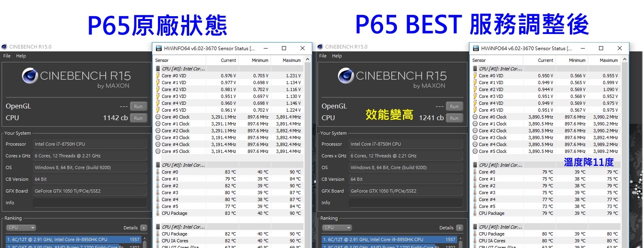Select 1142 cb CPU score text
644x248 pixels.
115,118
